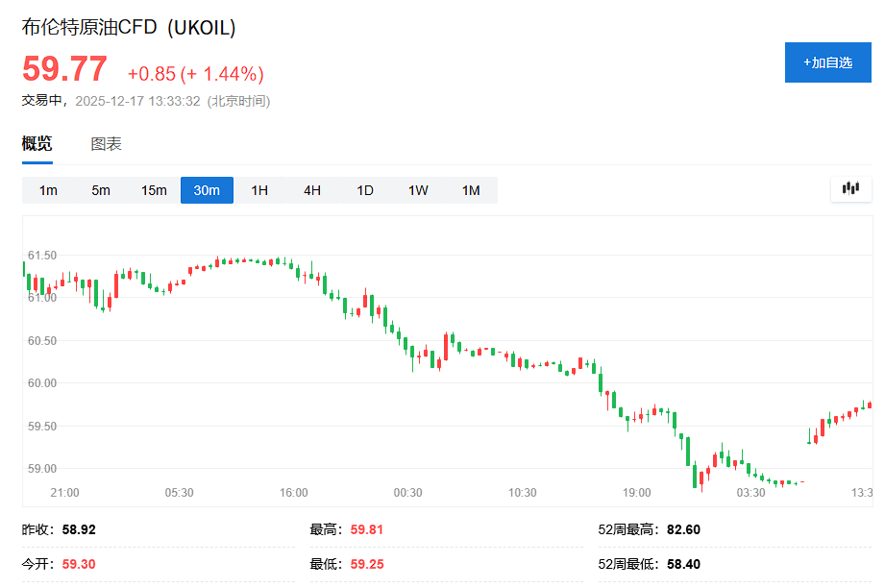Open the candlestick chart style icon

point(850,189)
